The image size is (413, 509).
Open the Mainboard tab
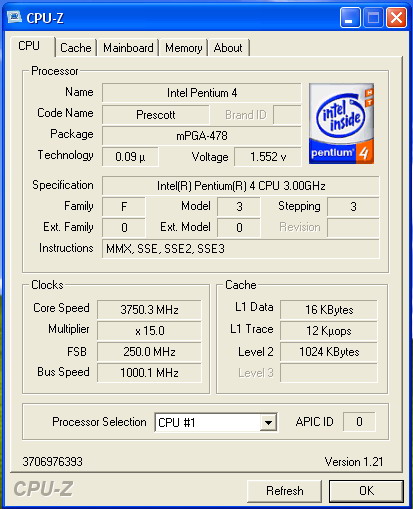point(128,48)
